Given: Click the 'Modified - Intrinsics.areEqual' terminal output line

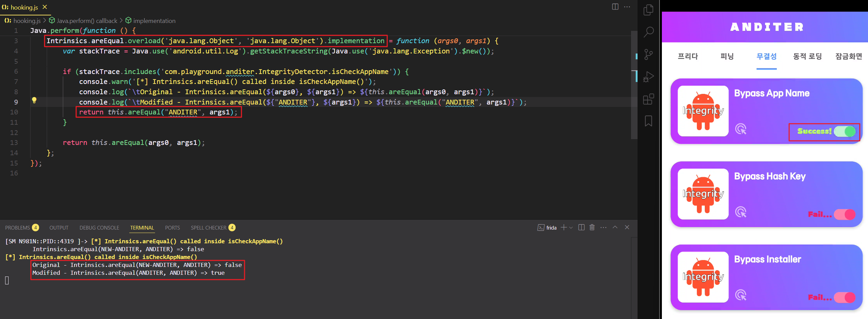Looking at the screenshot, I should [x=128, y=273].
